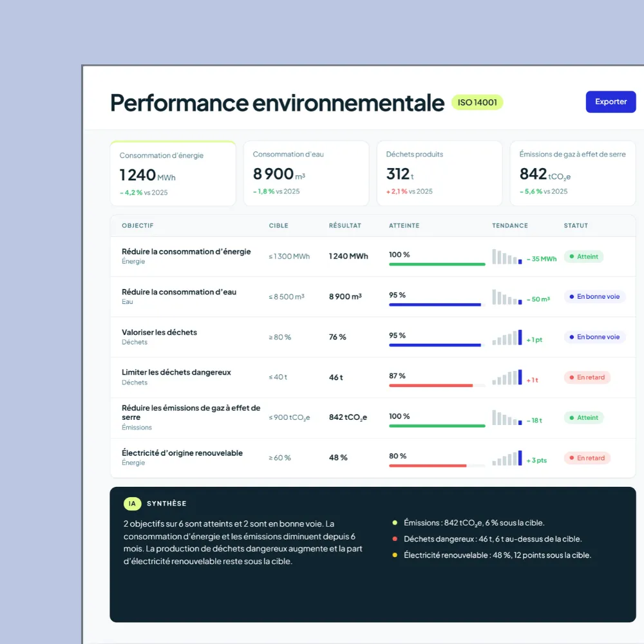Select the ISO 14001 badge
This screenshot has width=644, height=644.
(x=477, y=102)
